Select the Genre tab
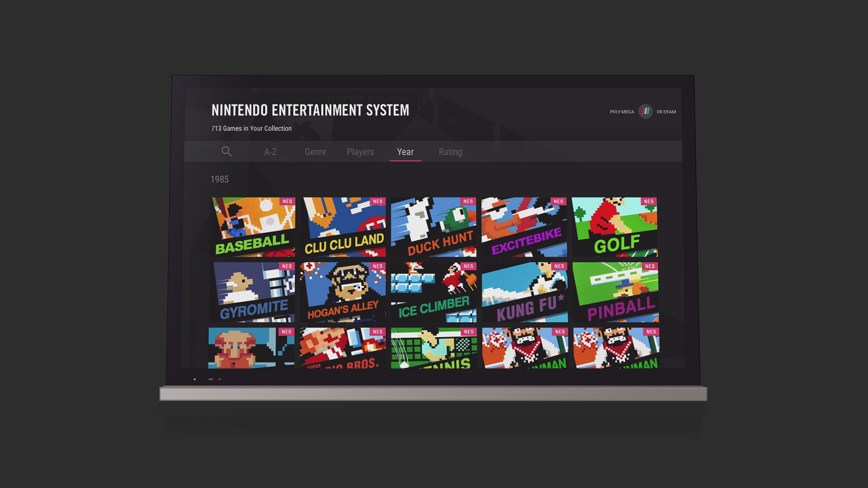Viewport: 868px width, 488px height. (315, 152)
